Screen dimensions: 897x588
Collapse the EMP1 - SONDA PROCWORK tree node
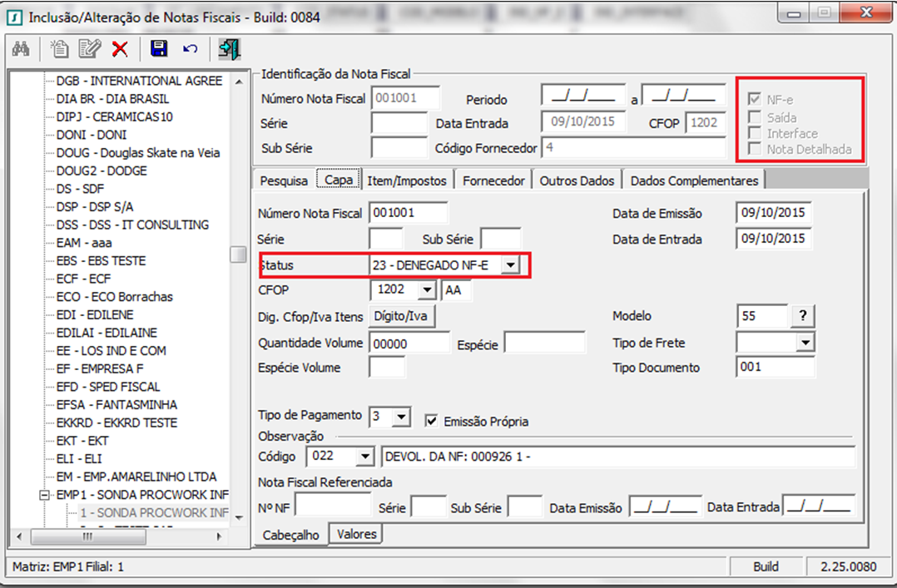point(44,495)
